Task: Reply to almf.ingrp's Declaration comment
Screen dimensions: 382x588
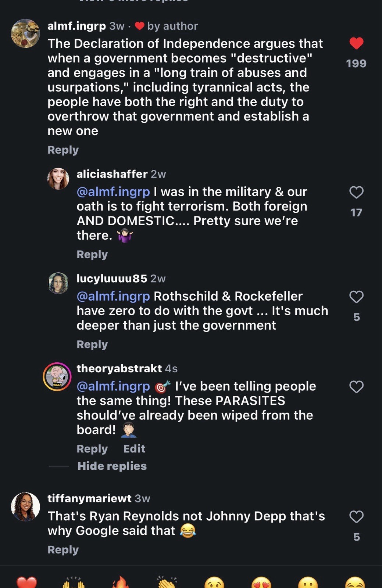Action: 63,150
